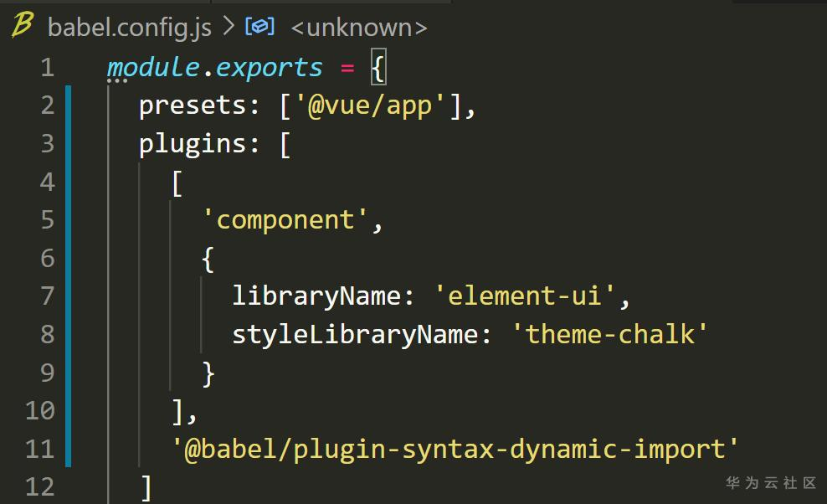827x504 pixels.
Task: Click the 'styleLibraryName' key on line 8
Action: tap(356, 336)
